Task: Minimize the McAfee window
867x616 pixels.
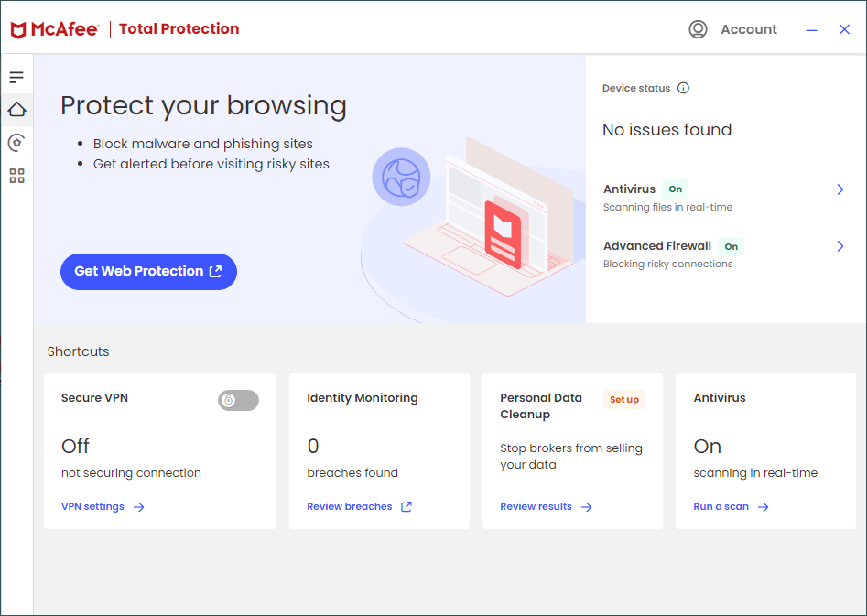Action: 811,30
